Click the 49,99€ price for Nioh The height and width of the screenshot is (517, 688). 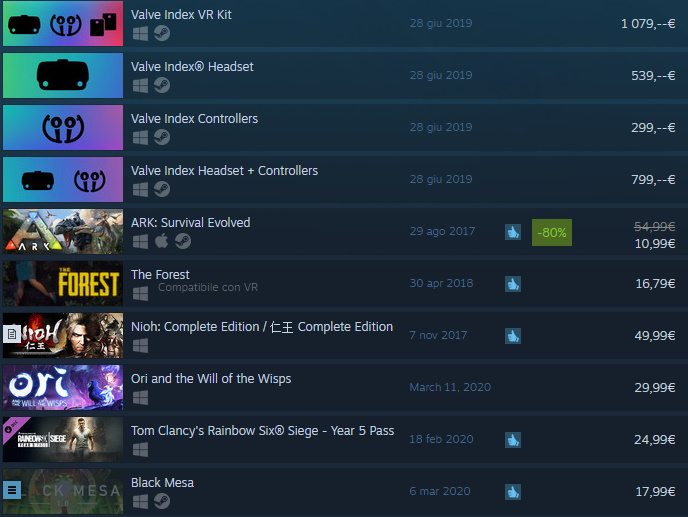point(654,336)
